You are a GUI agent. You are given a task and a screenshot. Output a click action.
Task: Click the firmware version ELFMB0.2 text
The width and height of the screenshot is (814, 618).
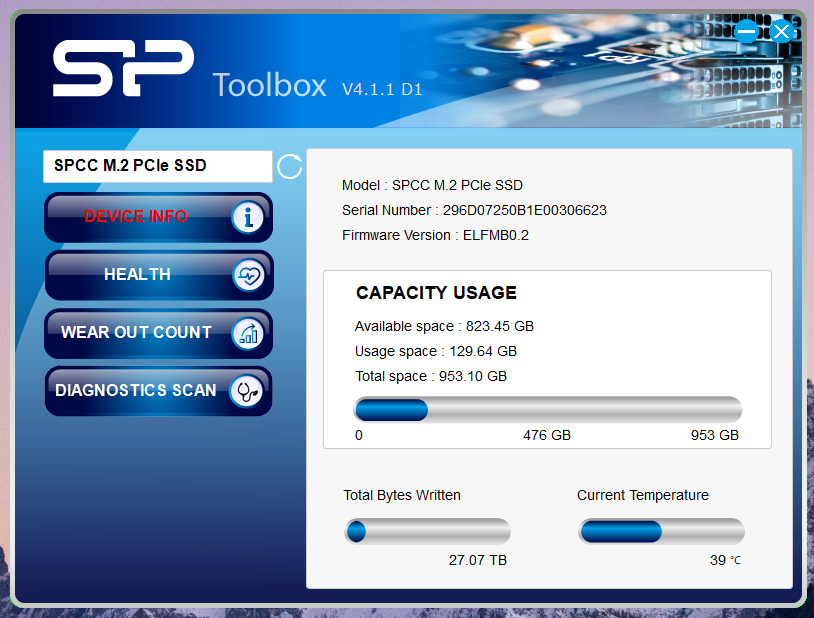496,235
